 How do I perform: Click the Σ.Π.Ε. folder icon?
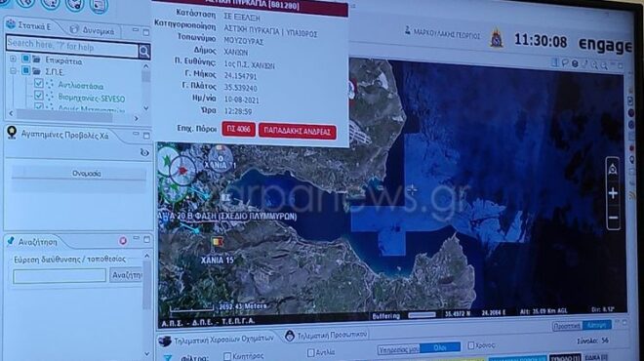[37, 71]
